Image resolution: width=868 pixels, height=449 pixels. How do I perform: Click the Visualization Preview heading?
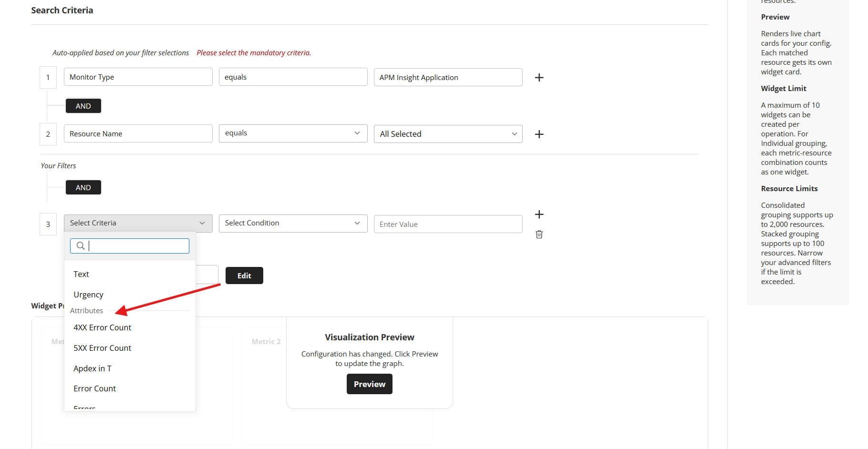369,337
